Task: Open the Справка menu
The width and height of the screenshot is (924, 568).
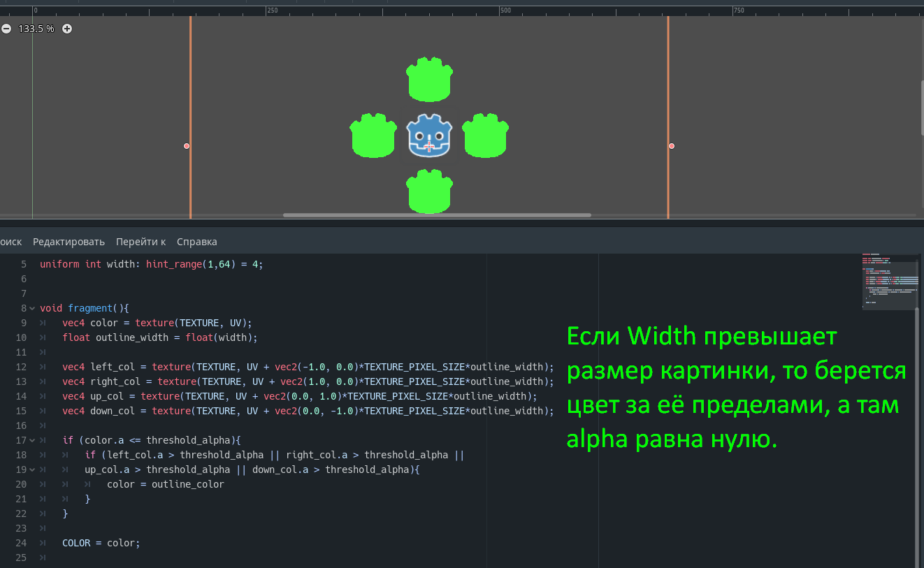Action: 196,242
